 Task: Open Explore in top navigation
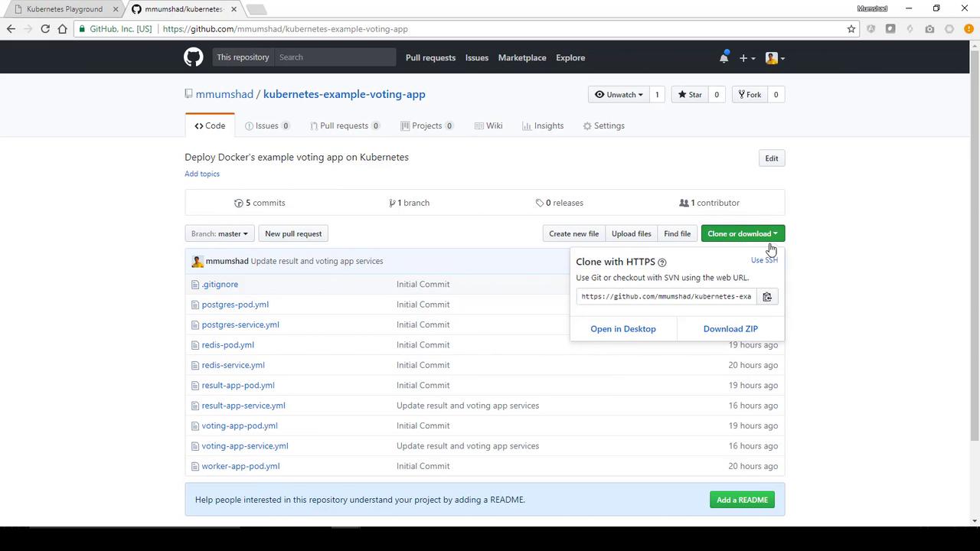pos(570,57)
